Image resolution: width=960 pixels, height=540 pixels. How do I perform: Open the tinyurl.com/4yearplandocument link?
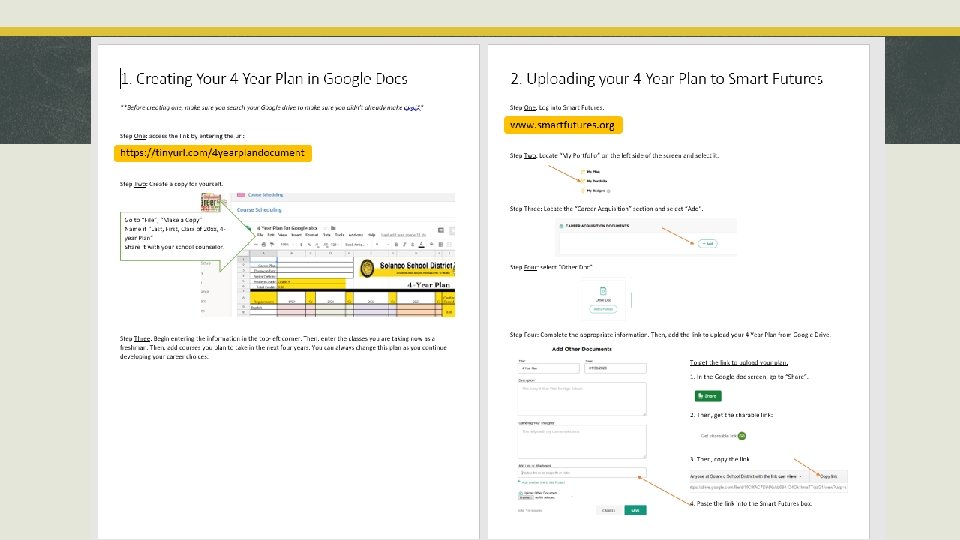pyautogui.click(x=212, y=153)
